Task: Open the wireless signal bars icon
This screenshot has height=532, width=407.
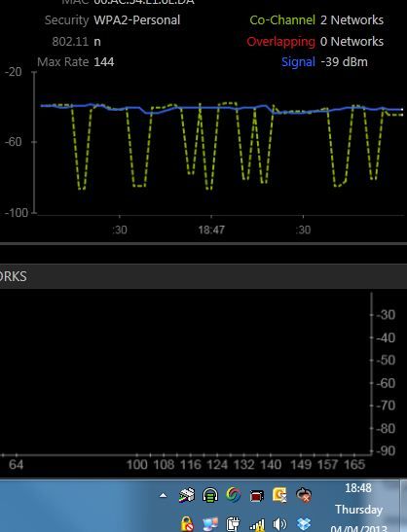Action: pyautogui.click(x=257, y=525)
